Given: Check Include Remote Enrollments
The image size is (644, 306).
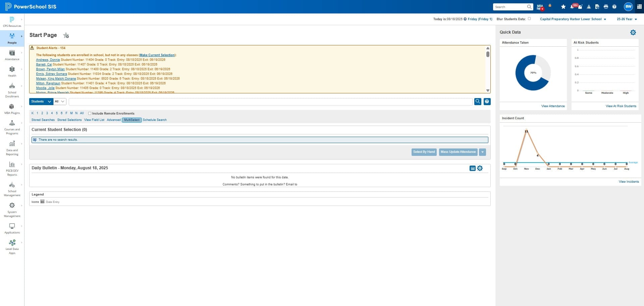Looking at the screenshot, I should 90,114.
